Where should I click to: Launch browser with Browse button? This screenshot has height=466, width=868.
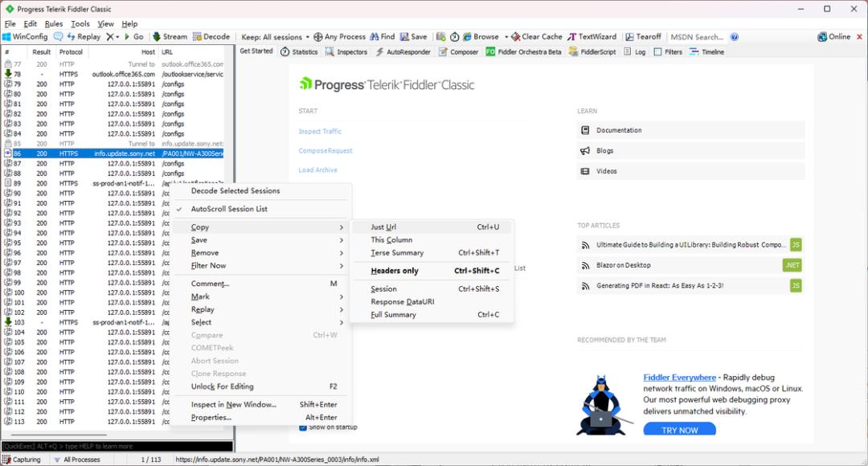tap(481, 36)
